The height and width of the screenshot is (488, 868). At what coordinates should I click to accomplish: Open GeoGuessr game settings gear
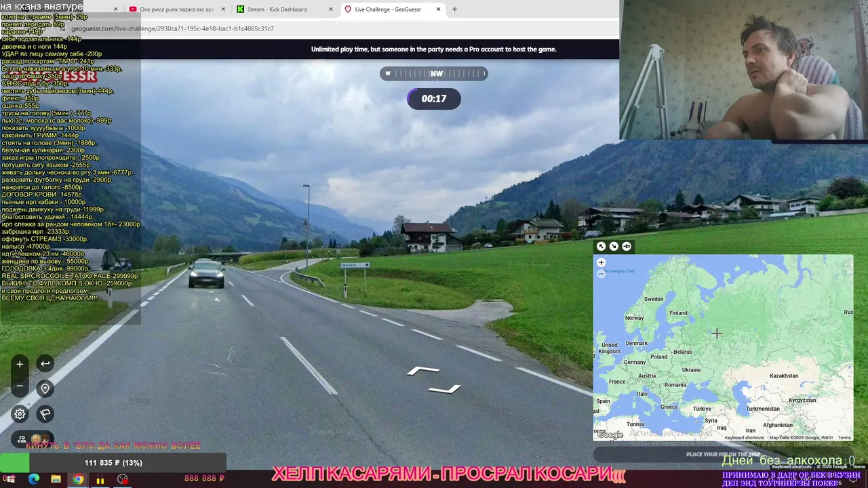[20, 413]
